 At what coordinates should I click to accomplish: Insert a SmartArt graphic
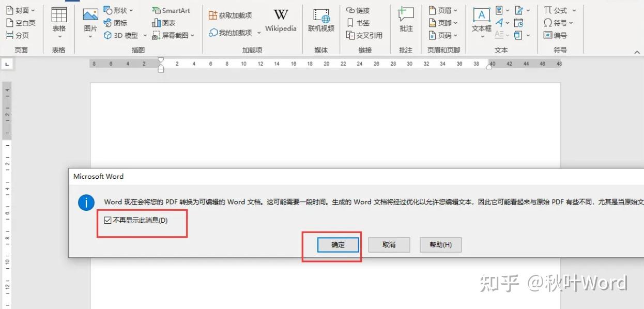point(171,10)
